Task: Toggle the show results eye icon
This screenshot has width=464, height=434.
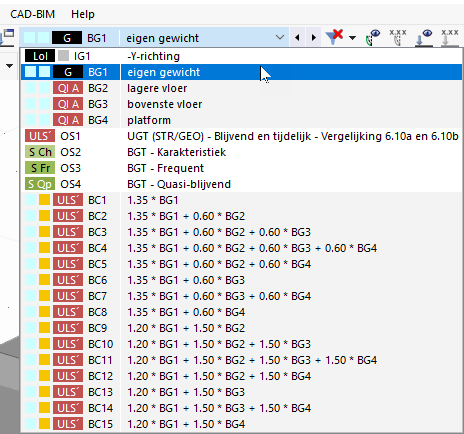Action: pyautogui.click(x=373, y=37)
